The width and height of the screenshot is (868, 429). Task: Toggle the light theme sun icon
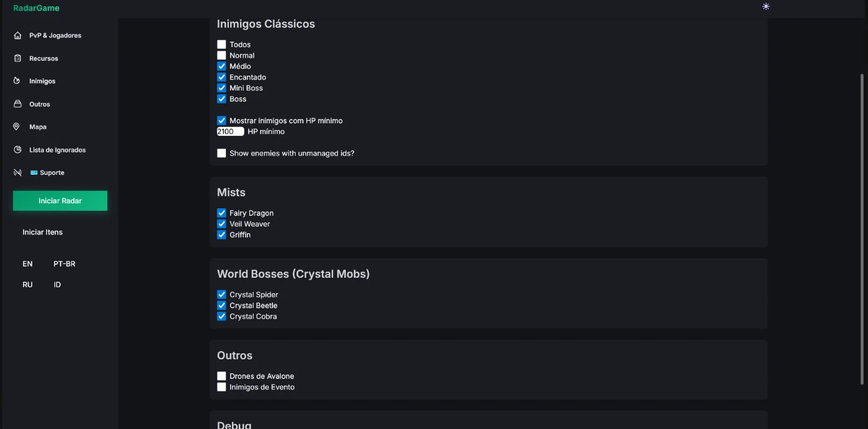click(x=766, y=7)
